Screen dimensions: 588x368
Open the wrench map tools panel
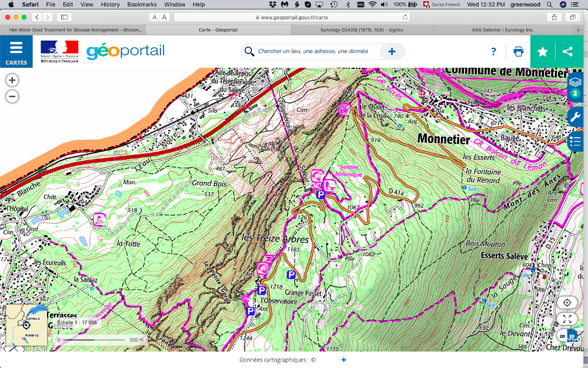coord(575,117)
